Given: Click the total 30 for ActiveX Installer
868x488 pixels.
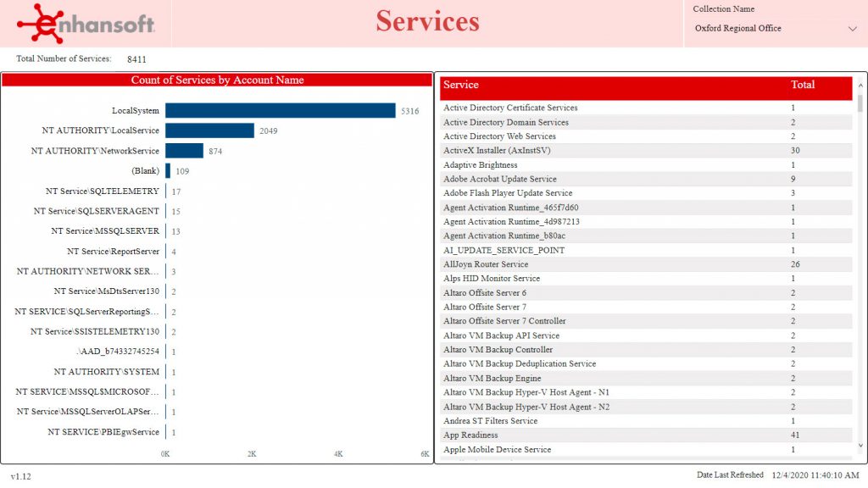Looking at the screenshot, I should click(795, 151).
